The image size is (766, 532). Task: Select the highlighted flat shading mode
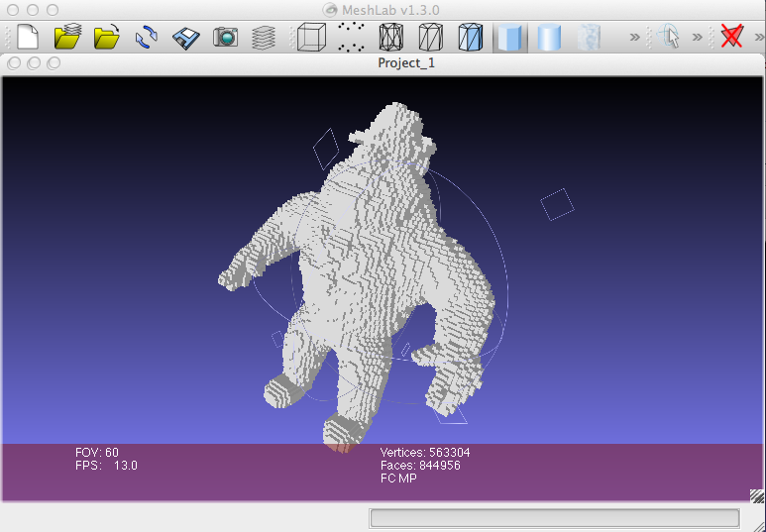pyautogui.click(x=510, y=38)
